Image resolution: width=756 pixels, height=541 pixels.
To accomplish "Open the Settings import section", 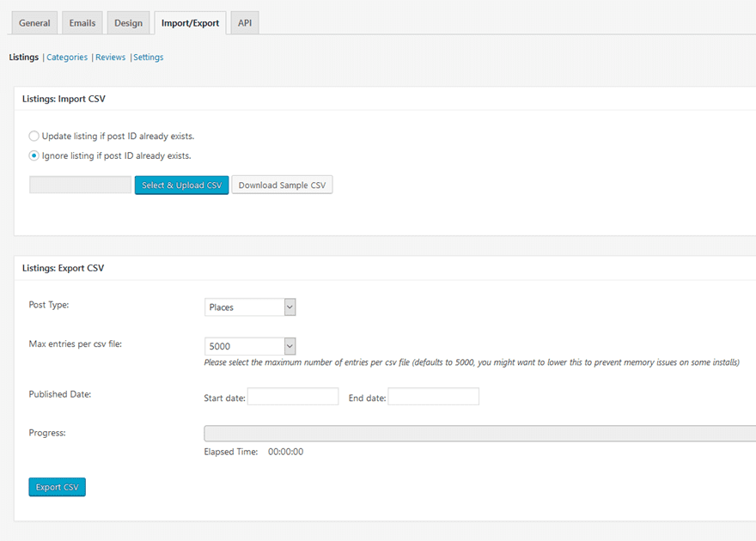I will (148, 57).
